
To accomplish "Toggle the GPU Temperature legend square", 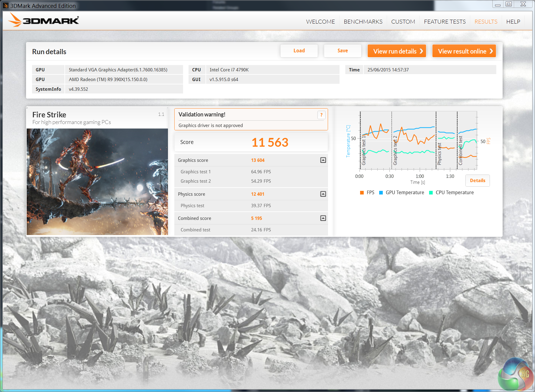I will coord(381,193).
